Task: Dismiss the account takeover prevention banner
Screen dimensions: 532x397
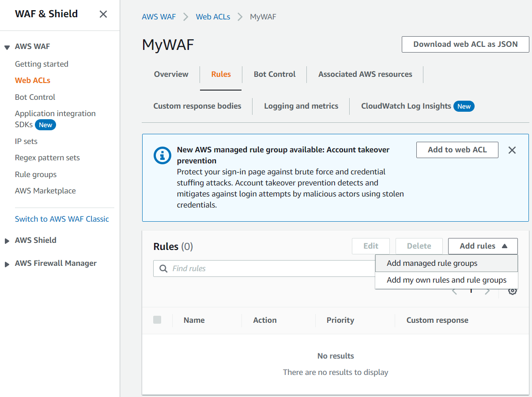Action: (512, 150)
